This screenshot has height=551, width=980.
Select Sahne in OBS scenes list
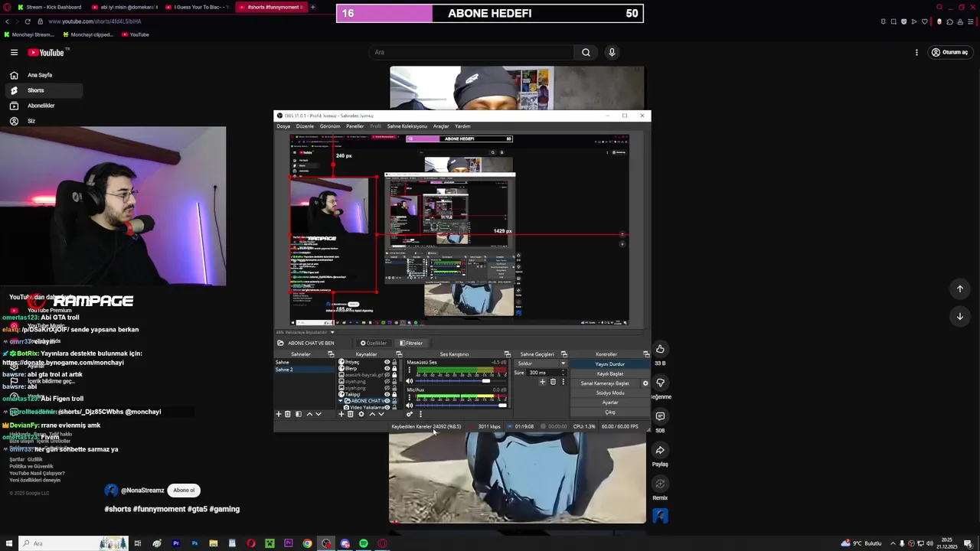304,362
